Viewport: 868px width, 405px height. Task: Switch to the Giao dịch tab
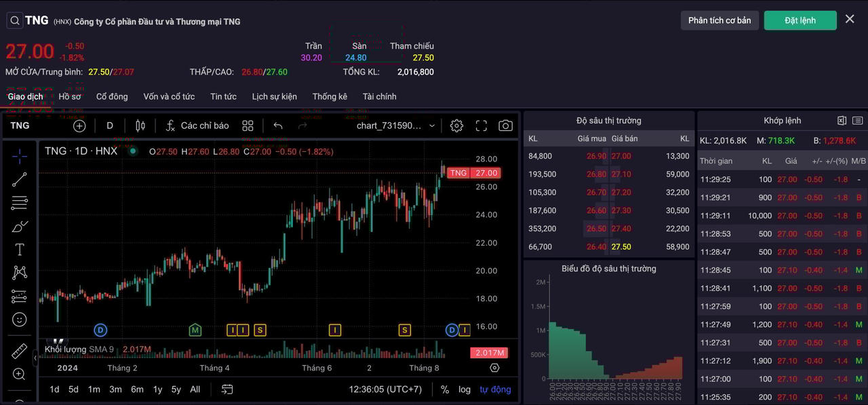click(25, 96)
